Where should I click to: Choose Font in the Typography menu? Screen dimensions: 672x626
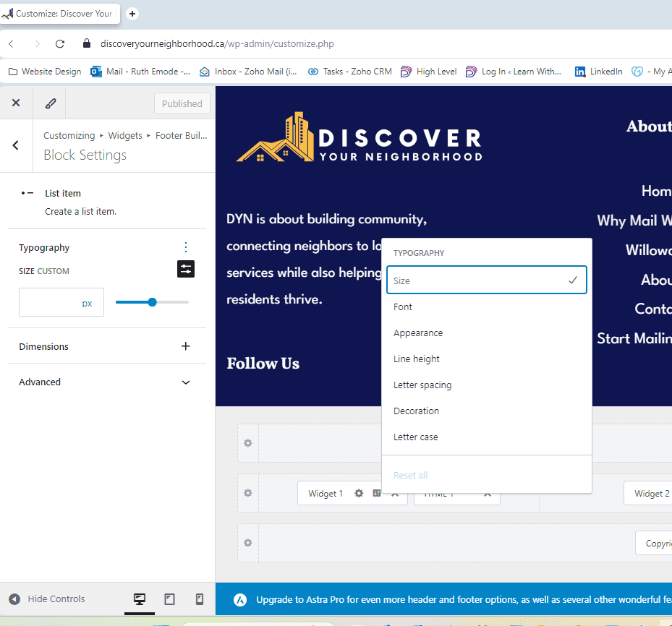pos(403,307)
